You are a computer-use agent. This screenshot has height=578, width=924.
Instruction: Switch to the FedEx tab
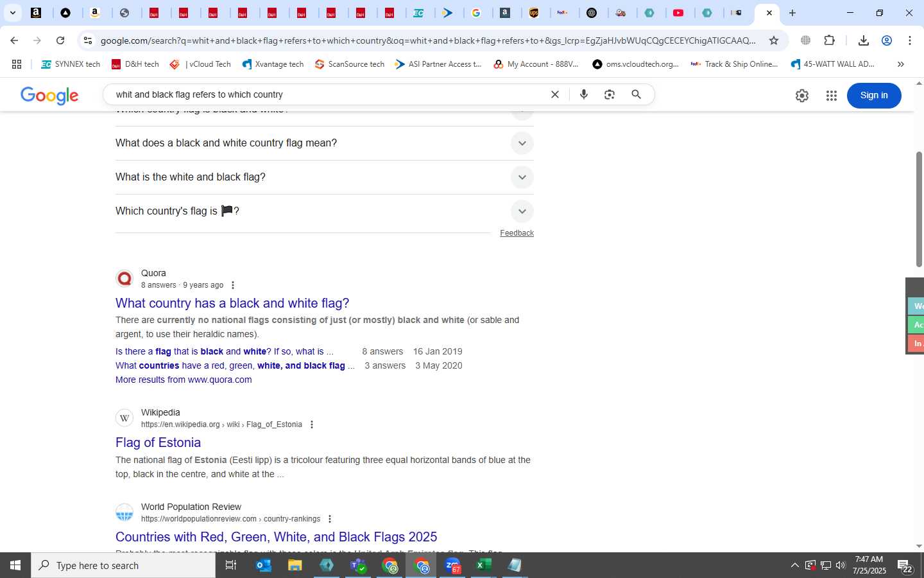tap(563, 13)
